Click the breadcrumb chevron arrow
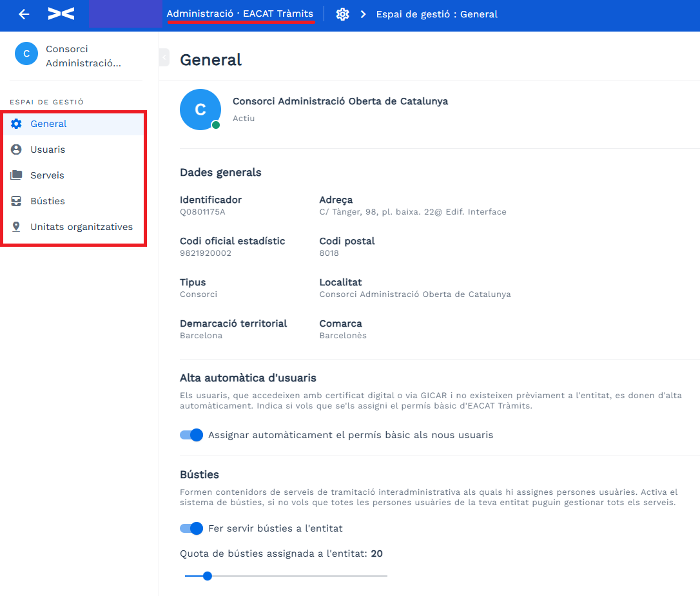Viewport: 700px width, 596px height. tap(364, 14)
